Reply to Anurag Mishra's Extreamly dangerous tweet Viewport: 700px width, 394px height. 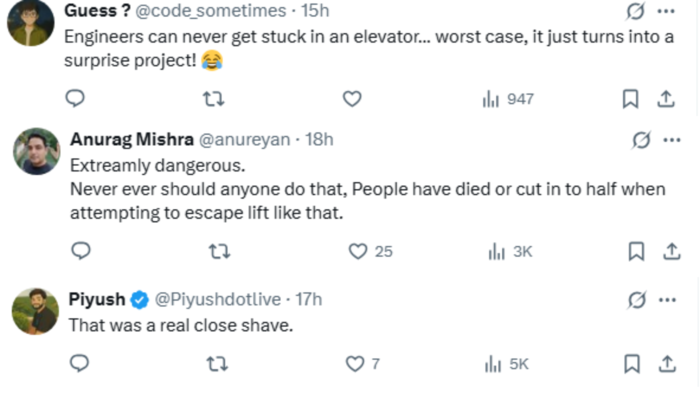81,251
